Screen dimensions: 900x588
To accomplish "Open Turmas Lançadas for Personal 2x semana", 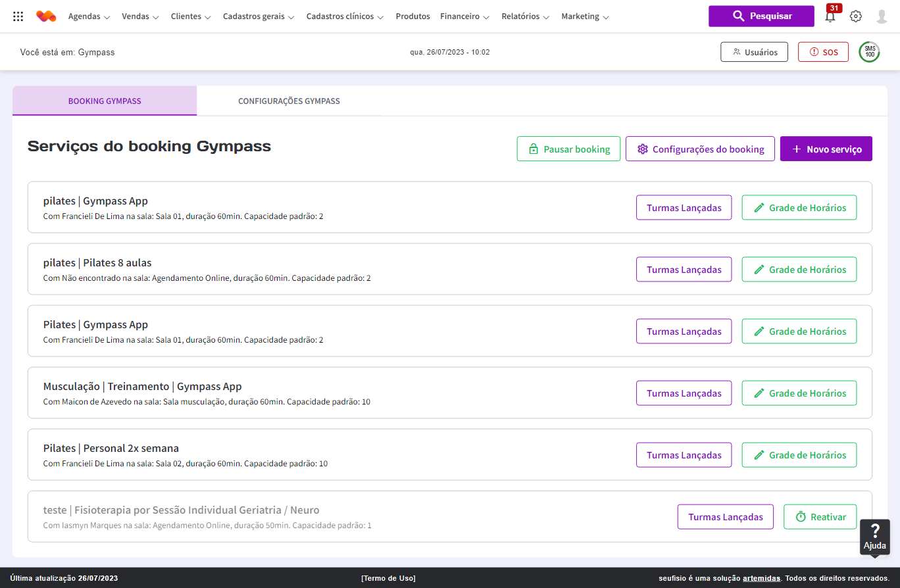I will pyautogui.click(x=684, y=454).
